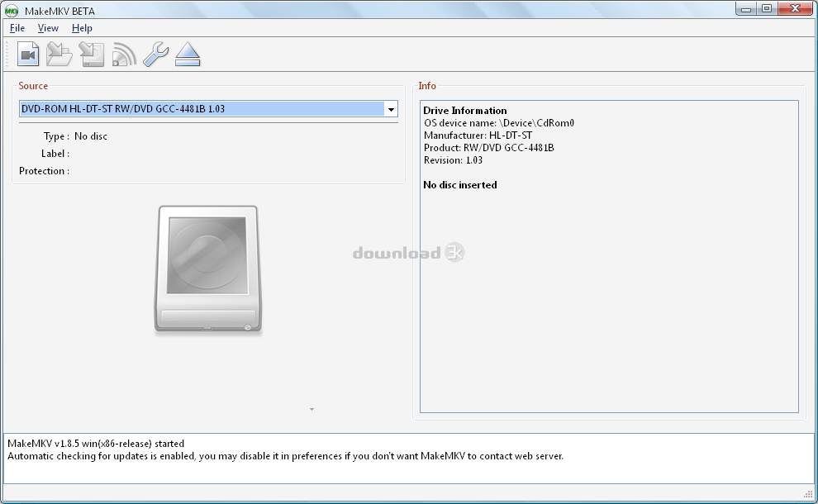Click the "Manufacturer: HL-DT-ST" line
The height and width of the screenshot is (504, 818).
[x=478, y=136]
